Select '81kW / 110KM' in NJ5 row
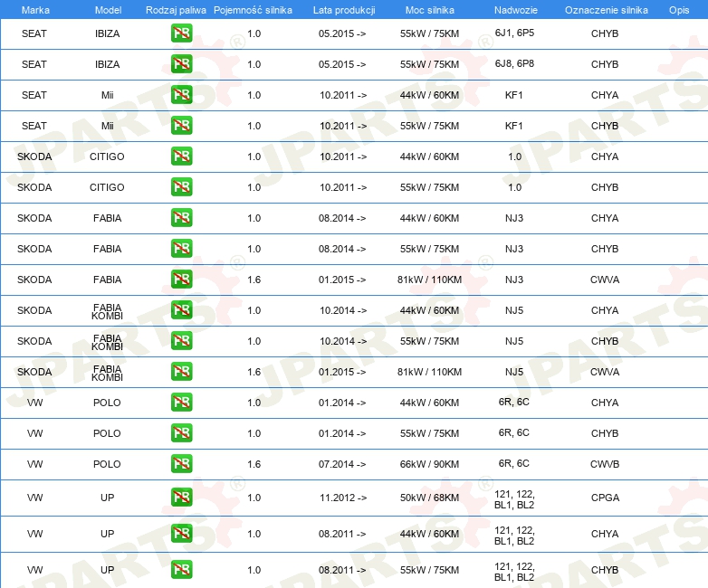Screen dimensions: 708x588 coord(429,372)
